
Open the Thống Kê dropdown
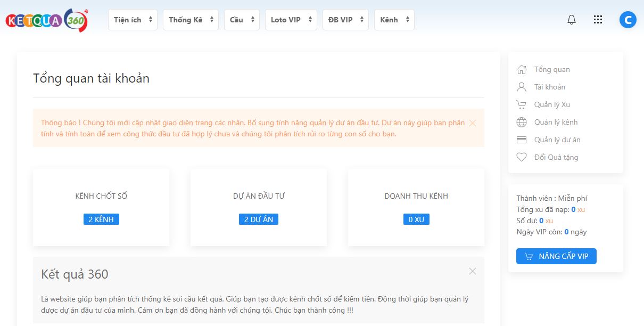(x=191, y=20)
